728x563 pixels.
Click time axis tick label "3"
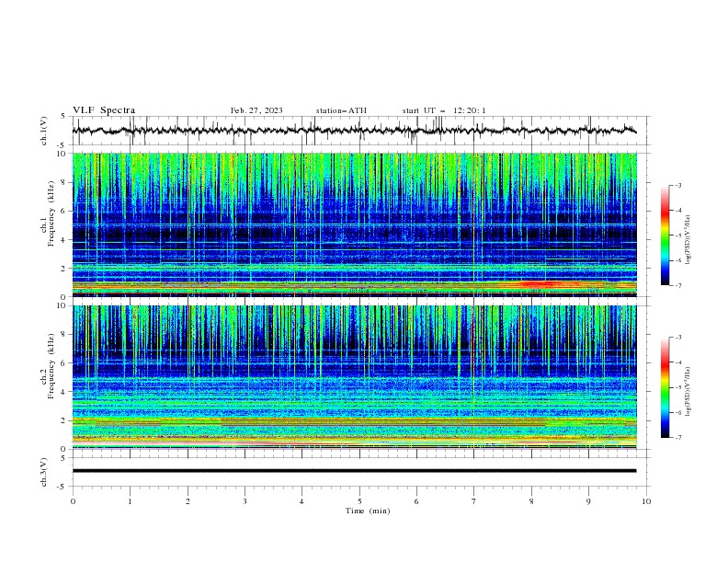[245, 501]
